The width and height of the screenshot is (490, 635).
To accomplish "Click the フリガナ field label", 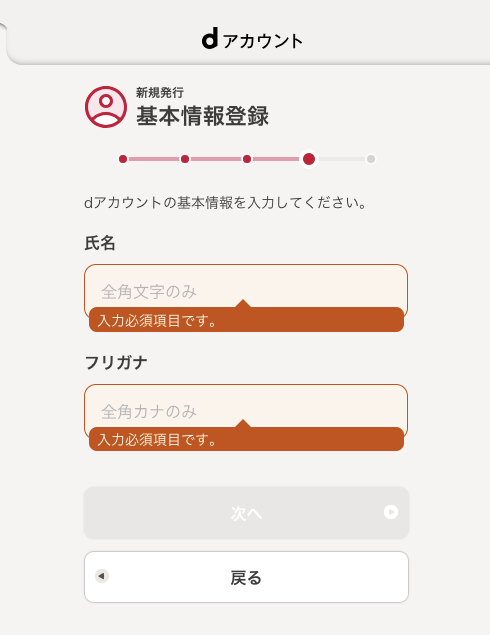I will tap(116, 362).
